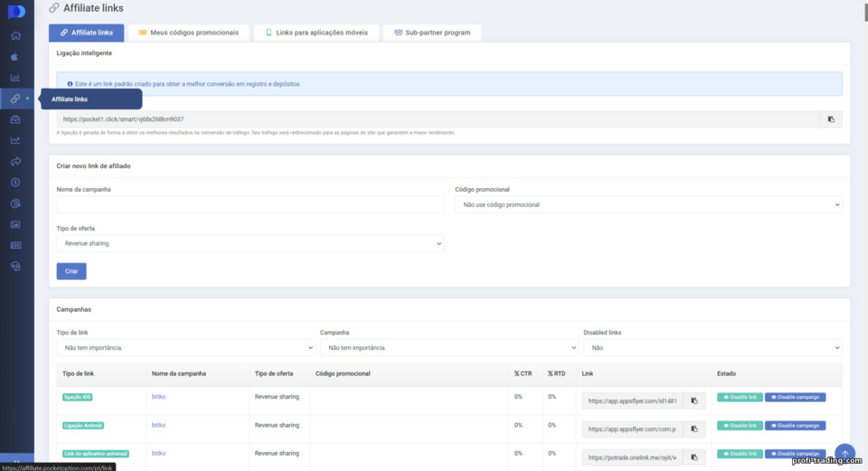
Task: Disable link for the ligação iOS row
Action: 740,397
